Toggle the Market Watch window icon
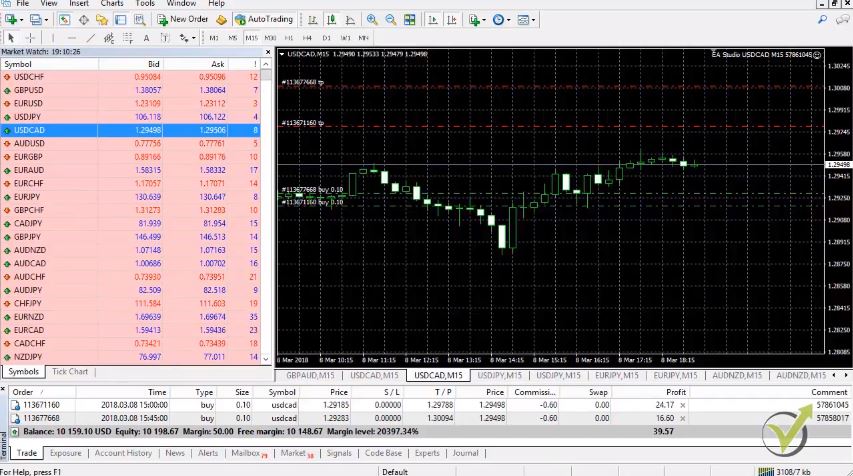Viewport: 853px width, 476px height. click(x=64, y=20)
